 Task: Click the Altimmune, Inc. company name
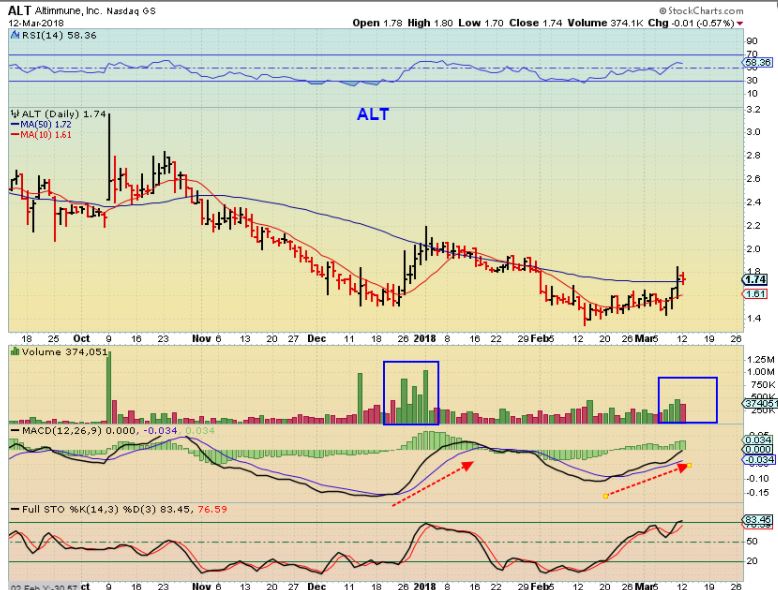[x=68, y=10]
